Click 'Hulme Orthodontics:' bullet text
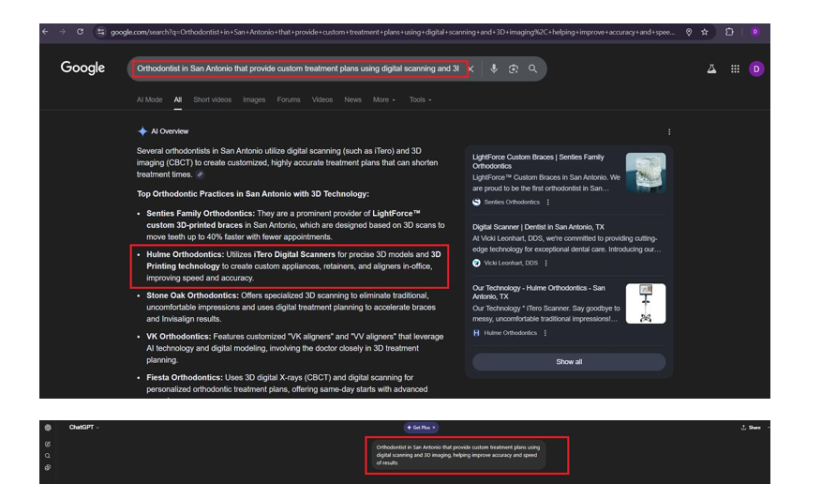Image resolution: width=836 pixels, height=484 pixels. tap(185, 254)
